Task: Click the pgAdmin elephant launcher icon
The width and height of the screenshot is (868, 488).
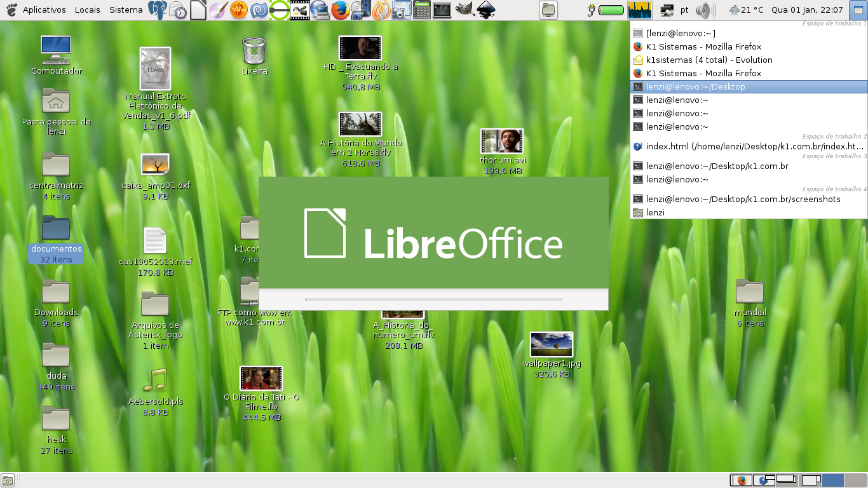Action: 157,10
